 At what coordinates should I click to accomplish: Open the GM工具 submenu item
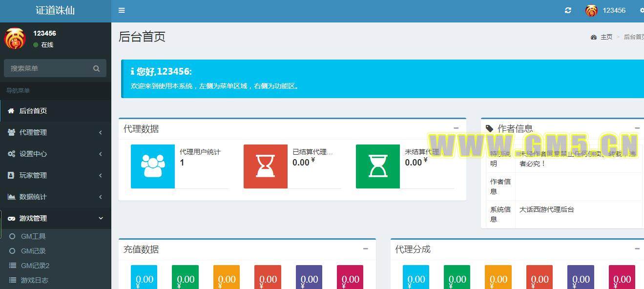(x=33, y=236)
